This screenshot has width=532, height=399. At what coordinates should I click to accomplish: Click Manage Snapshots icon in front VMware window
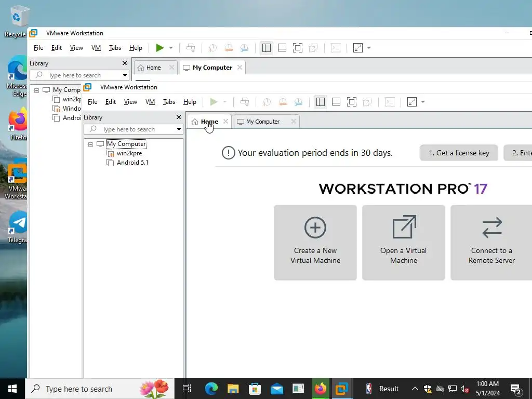pos(298,102)
